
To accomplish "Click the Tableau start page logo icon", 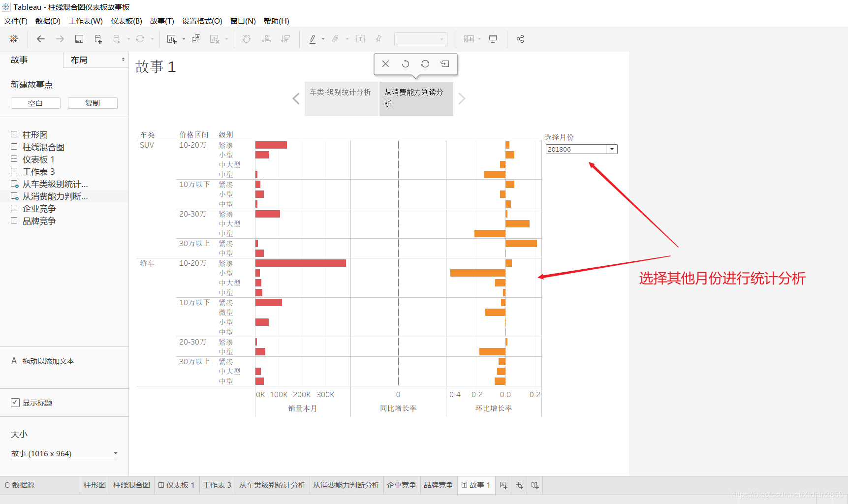I will tap(14, 39).
